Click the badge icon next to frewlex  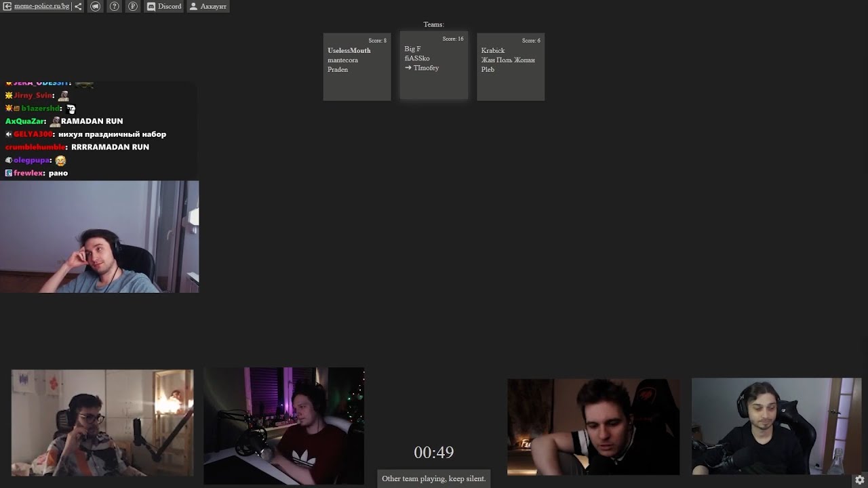pyautogui.click(x=9, y=174)
